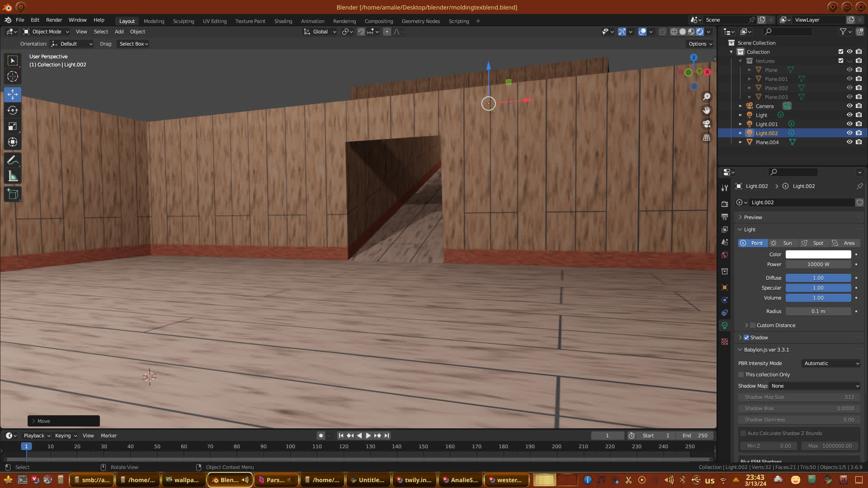Switch to the Shading workspace tab
Screen dimensions: 868x488
[283, 21]
